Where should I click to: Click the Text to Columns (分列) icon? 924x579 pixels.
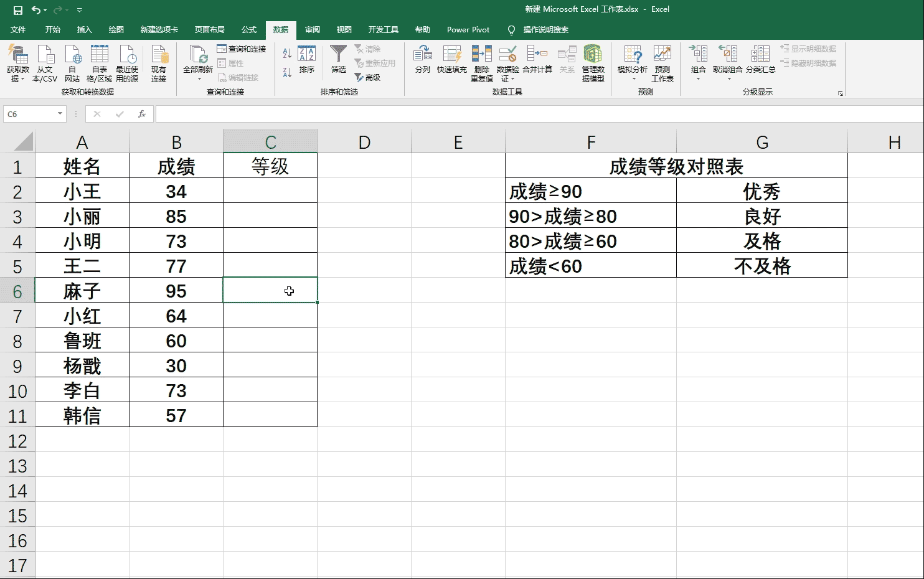click(x=423, y=55)
